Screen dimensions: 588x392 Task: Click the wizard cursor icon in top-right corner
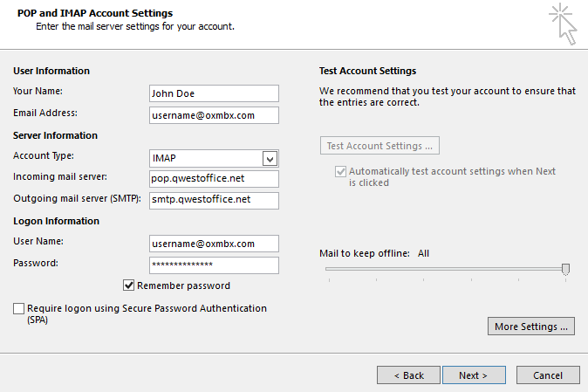point(563,24)
